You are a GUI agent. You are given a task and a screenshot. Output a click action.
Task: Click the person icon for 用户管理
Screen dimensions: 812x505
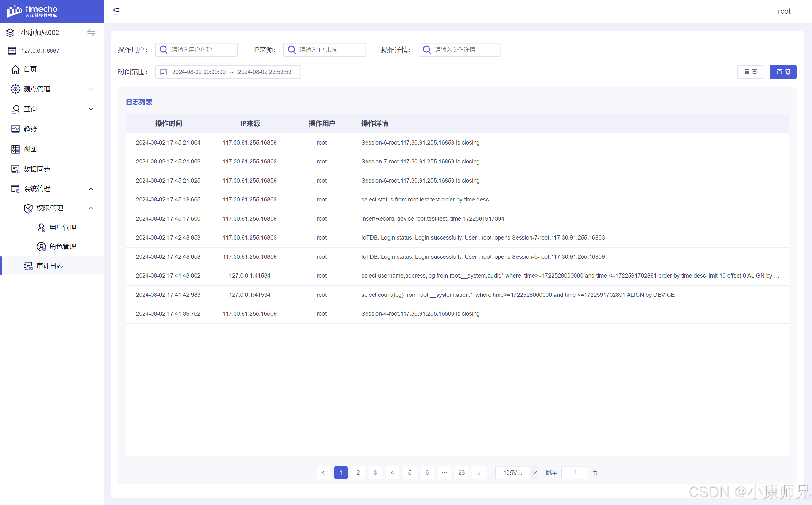41,228
